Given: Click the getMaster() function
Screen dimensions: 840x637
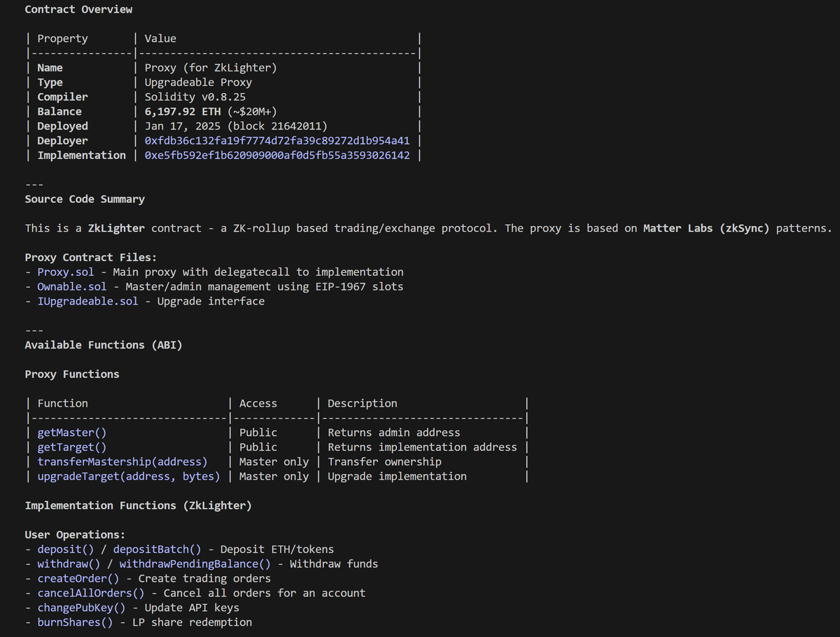Looking at the screenshot, I should click(x=72, y=433).
